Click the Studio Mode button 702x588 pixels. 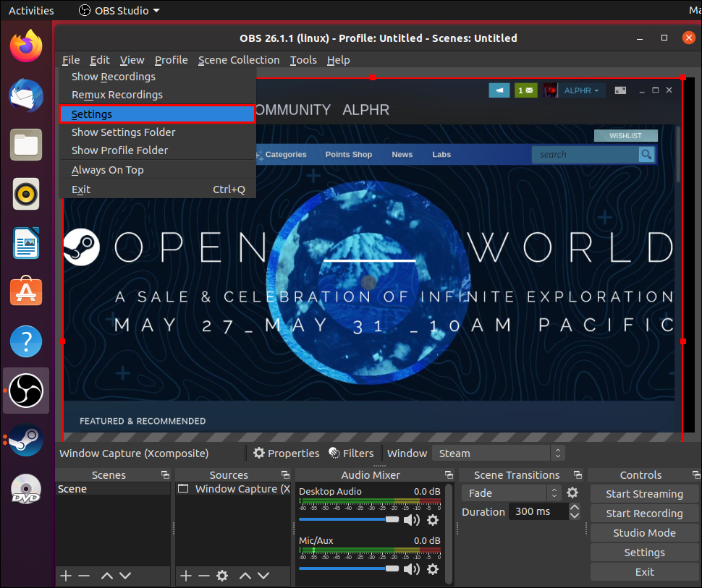[644, 533]
